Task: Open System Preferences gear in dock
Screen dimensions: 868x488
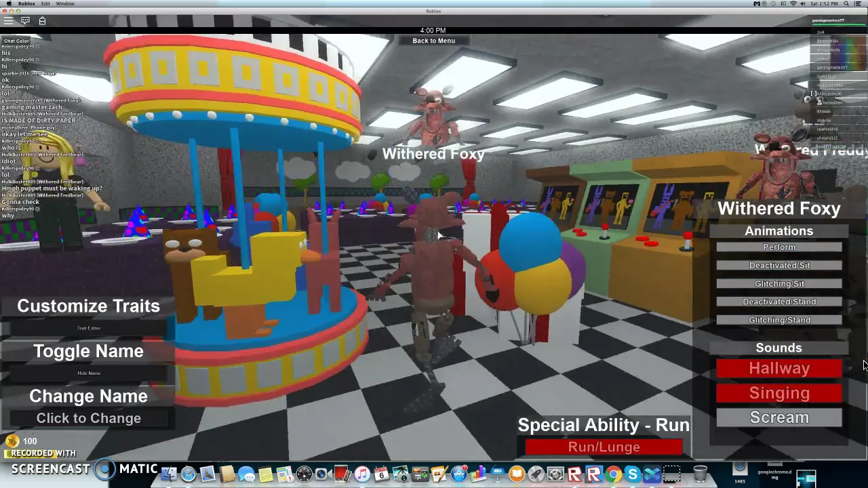Action: 555,474
